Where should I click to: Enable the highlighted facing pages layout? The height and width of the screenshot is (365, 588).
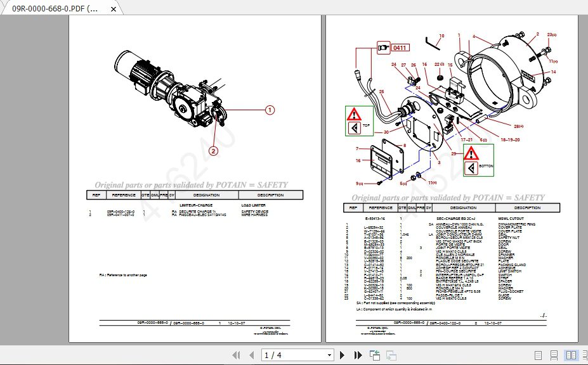click(x=571, y=355)
